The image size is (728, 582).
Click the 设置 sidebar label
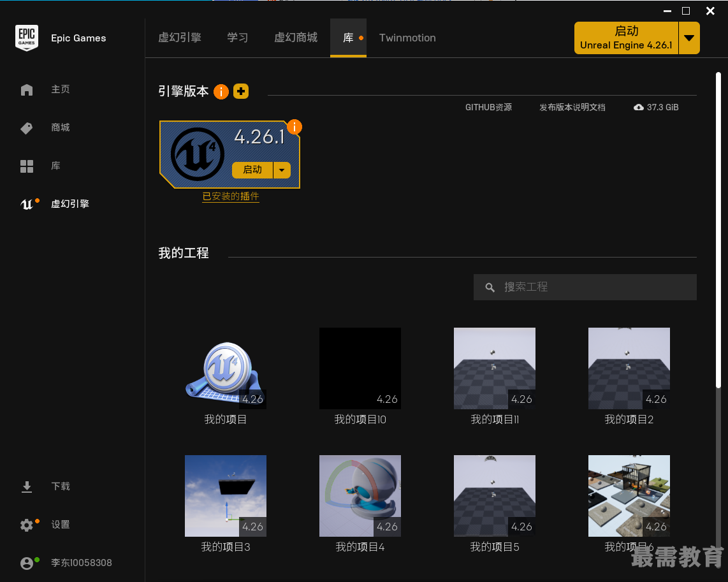(61, 525)
